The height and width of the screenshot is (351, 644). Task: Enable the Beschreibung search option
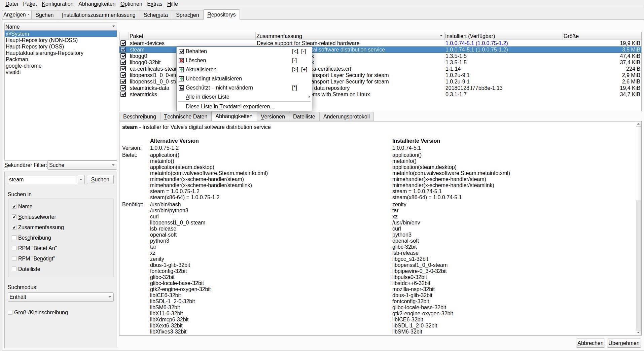(14, 238)
